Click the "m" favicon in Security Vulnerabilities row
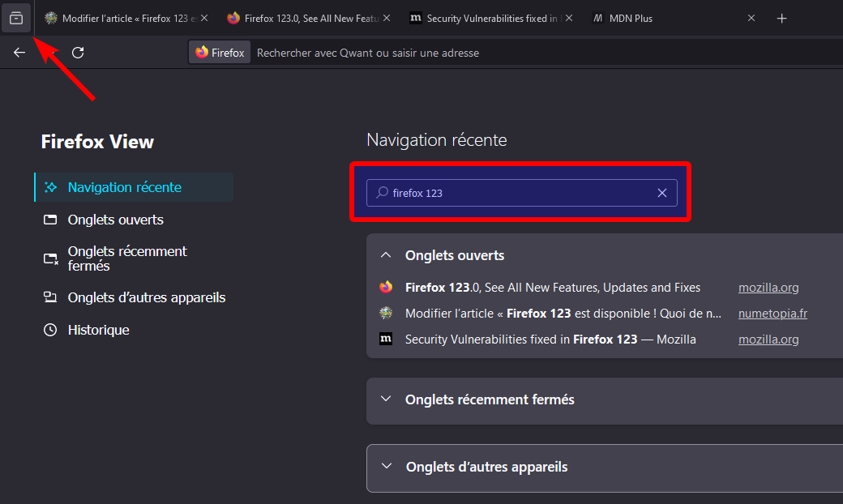 [386, 339]
